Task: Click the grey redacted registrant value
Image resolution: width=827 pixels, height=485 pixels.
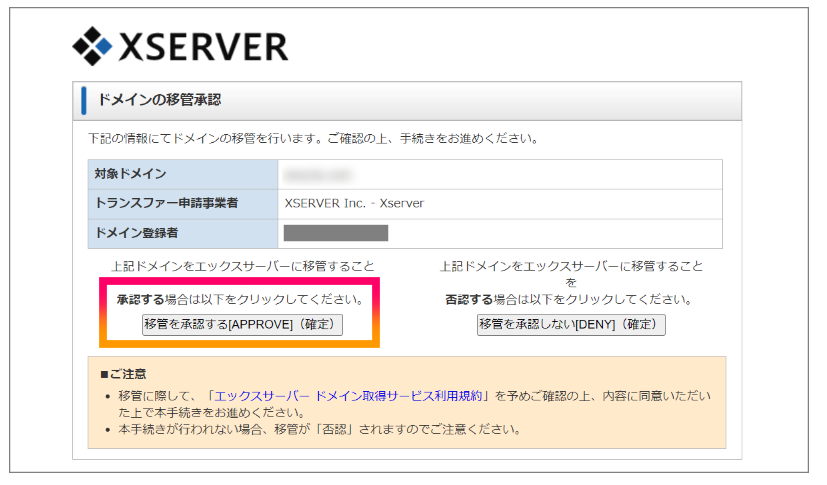Action: point(336,233)
